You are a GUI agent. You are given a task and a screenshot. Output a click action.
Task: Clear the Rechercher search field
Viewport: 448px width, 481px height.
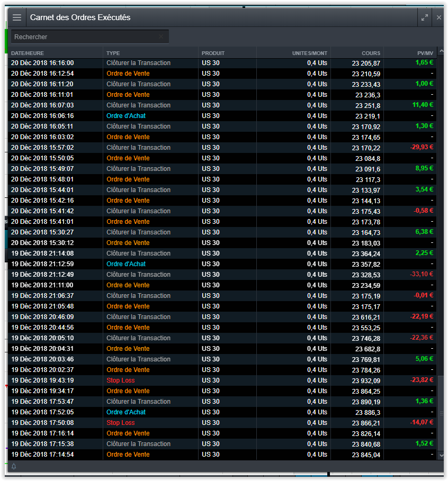(161, 37)
